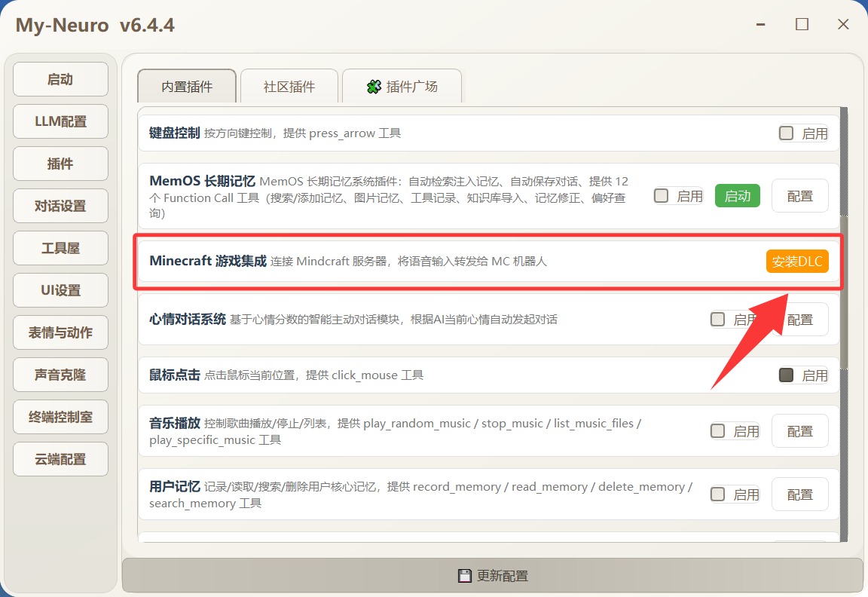868x597 pixels.
Task: Toggle the MemOS 长期记忆 启用 checkbox
Action: [x=662, y=196]
